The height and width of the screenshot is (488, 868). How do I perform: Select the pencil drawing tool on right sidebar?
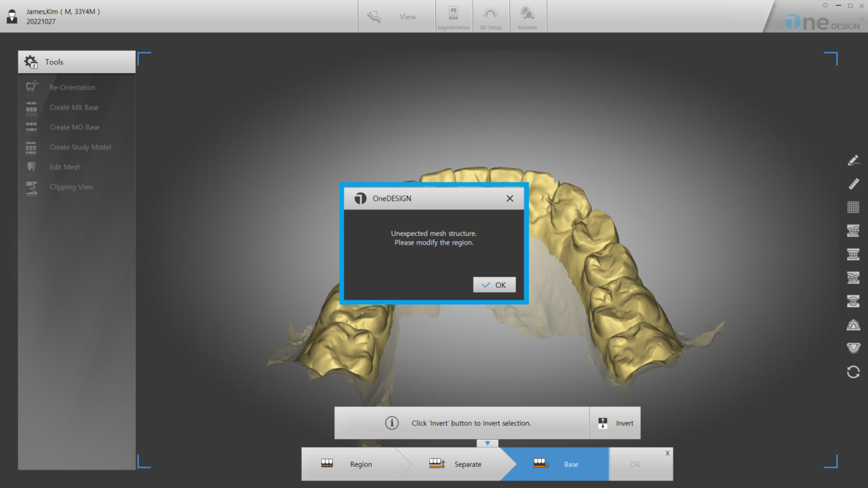coord(853,160)
